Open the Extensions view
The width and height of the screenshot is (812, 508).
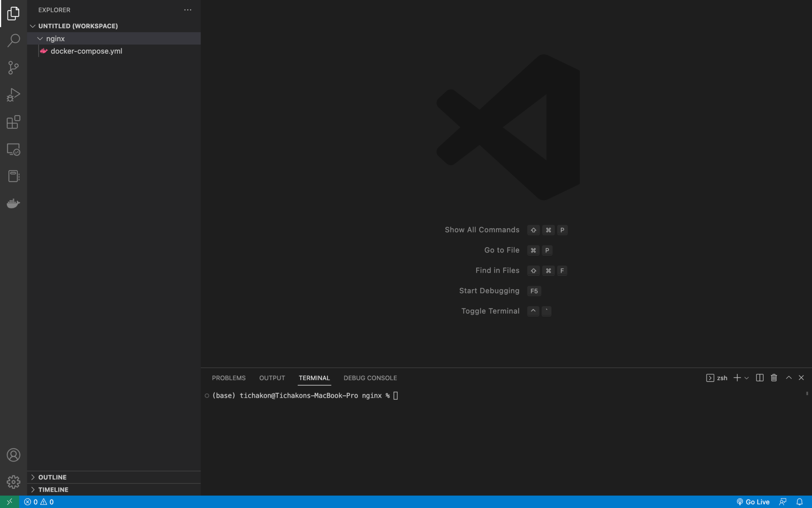coord(13,122)
